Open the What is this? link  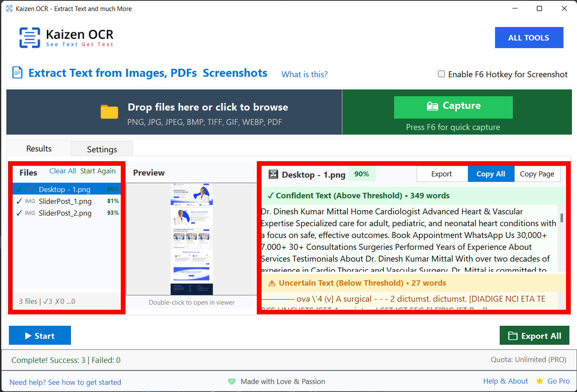(x=304, y=74)
